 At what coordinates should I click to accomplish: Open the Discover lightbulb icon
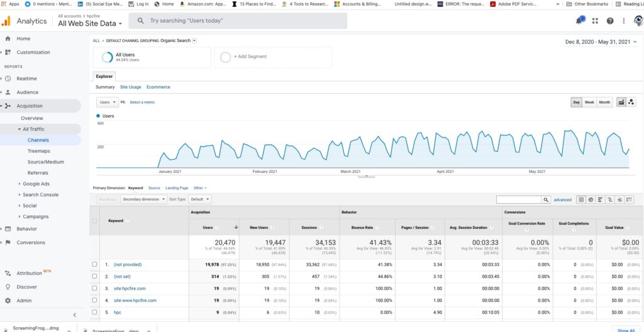8,287
